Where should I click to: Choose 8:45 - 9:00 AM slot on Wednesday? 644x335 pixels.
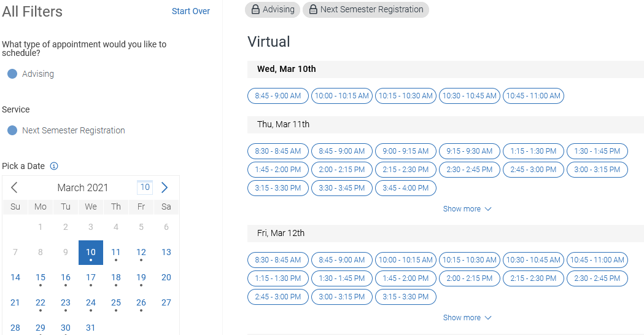pyautogui.click(x=278, y=96)
